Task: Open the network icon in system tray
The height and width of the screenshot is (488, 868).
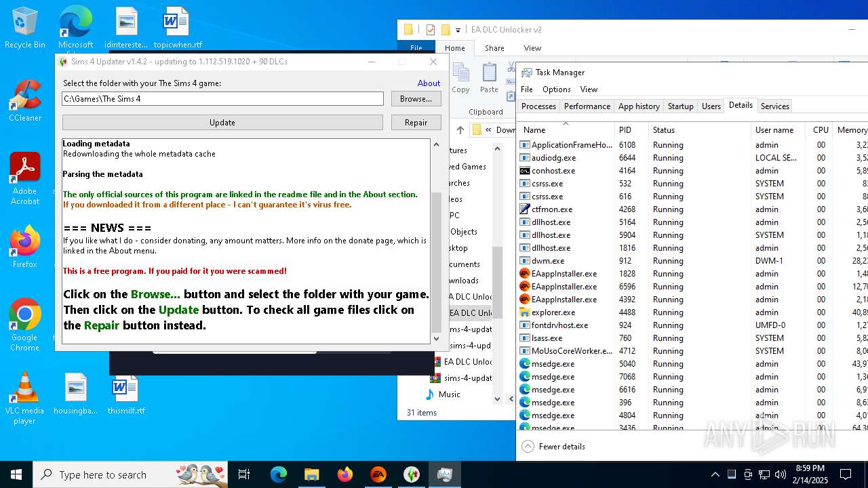Action: [764, 474]
